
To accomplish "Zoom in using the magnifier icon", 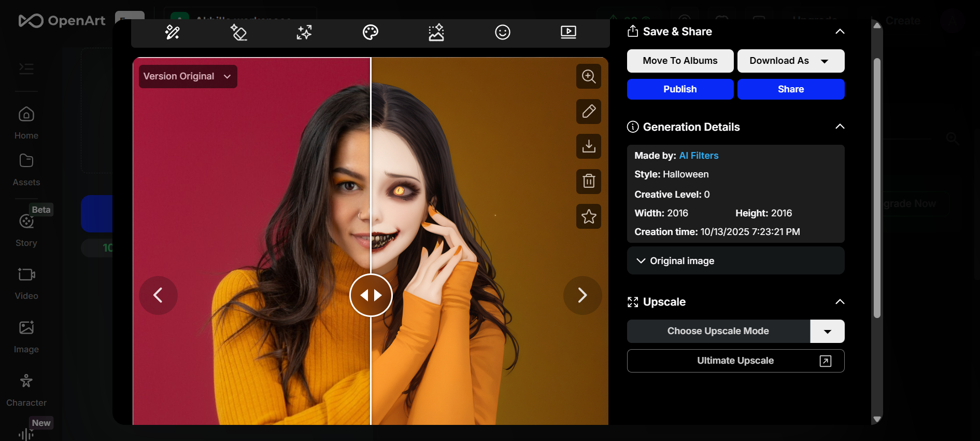I will (x=588, y=77).
